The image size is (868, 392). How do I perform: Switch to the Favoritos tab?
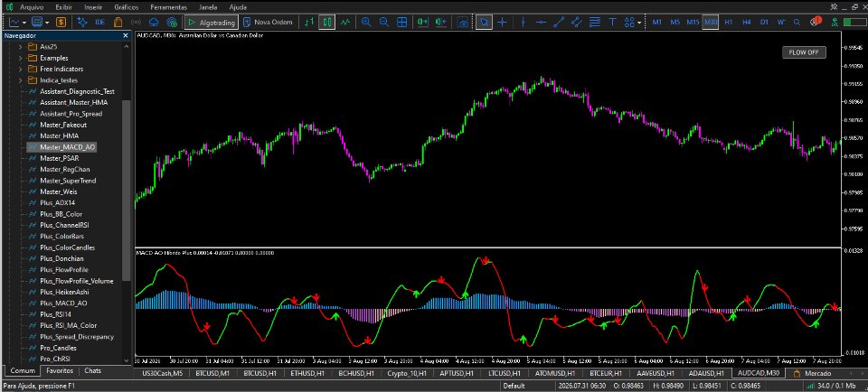click(60, 371)
